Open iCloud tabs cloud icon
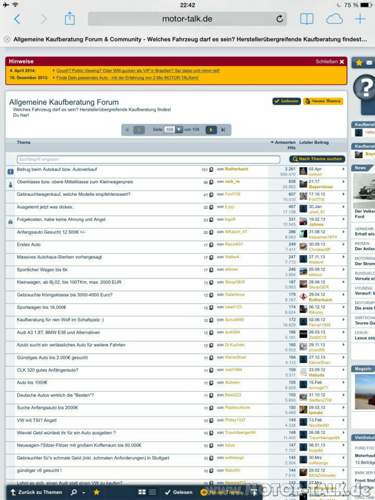Screen dimensions: 375x500 tap(334, 19)
